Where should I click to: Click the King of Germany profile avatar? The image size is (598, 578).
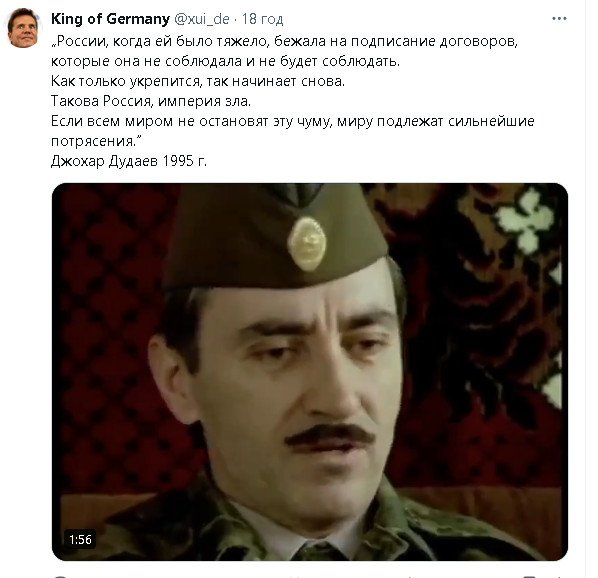tap(24, 28)
